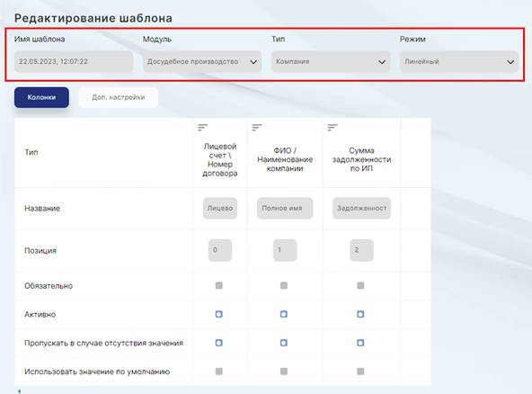Enable Использовать значение по умолчанию for Лицевой счет
Image resolution: width=532 pixels, height=394 pixels.
pos(219,372)
